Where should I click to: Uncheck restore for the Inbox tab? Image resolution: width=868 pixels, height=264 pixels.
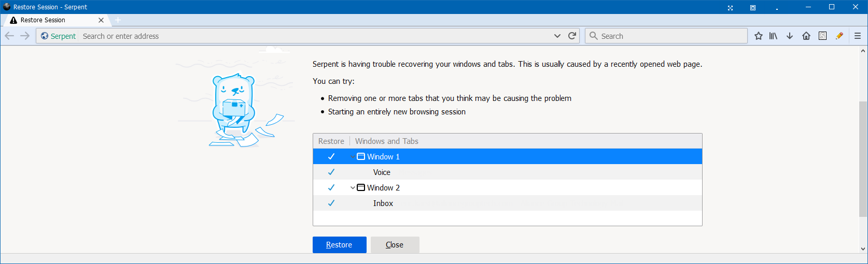pyautogui.click(x=331, y=203)
